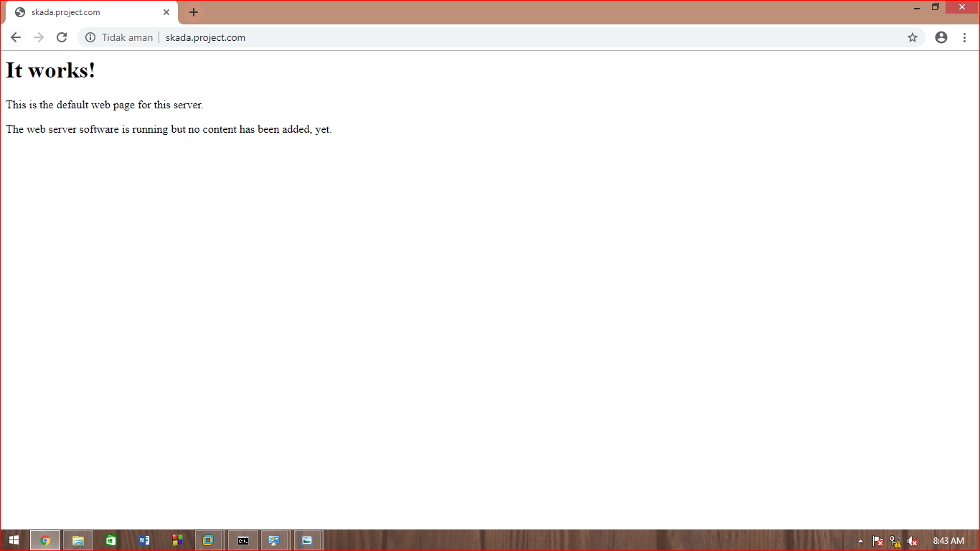Click the network warning tray icon
The width and height of the screenshot is (980, 551).
click(895, 541)
